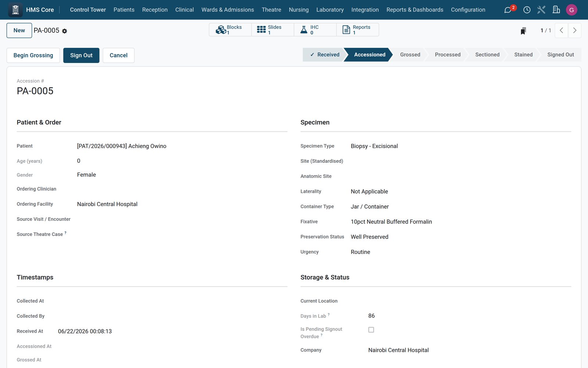Select the Stained status stage

point(523,54)
